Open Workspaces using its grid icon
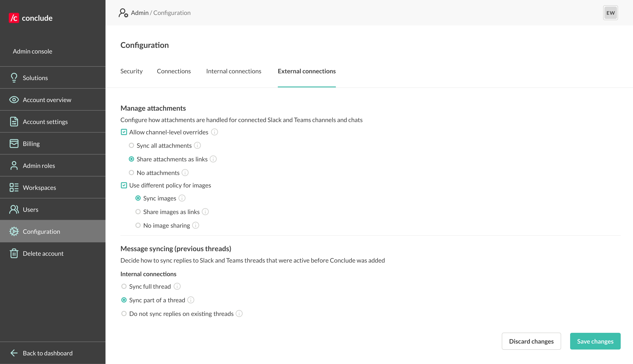This screenshot has height=364, width=633. coord(14,187)
